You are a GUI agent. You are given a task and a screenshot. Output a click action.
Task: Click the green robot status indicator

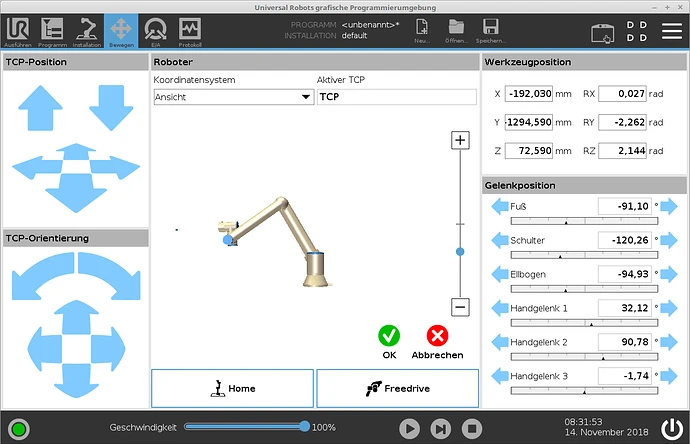(19, 429)
